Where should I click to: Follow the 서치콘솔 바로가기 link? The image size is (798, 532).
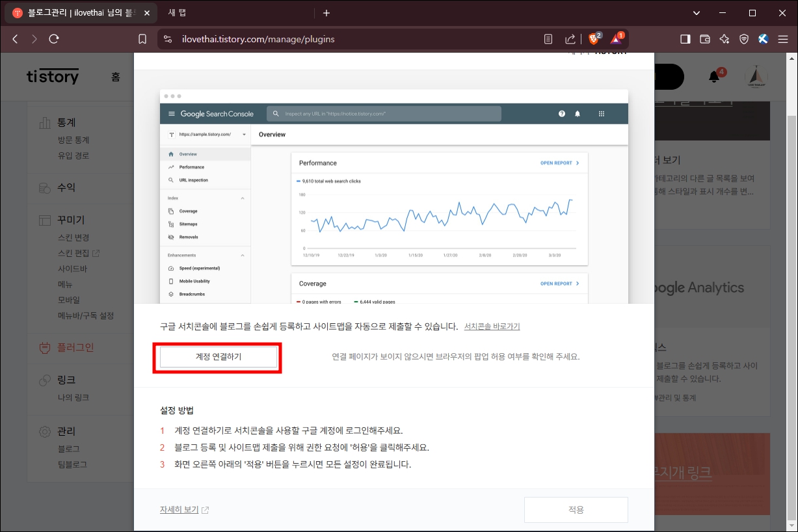click(x=492, y=326)
